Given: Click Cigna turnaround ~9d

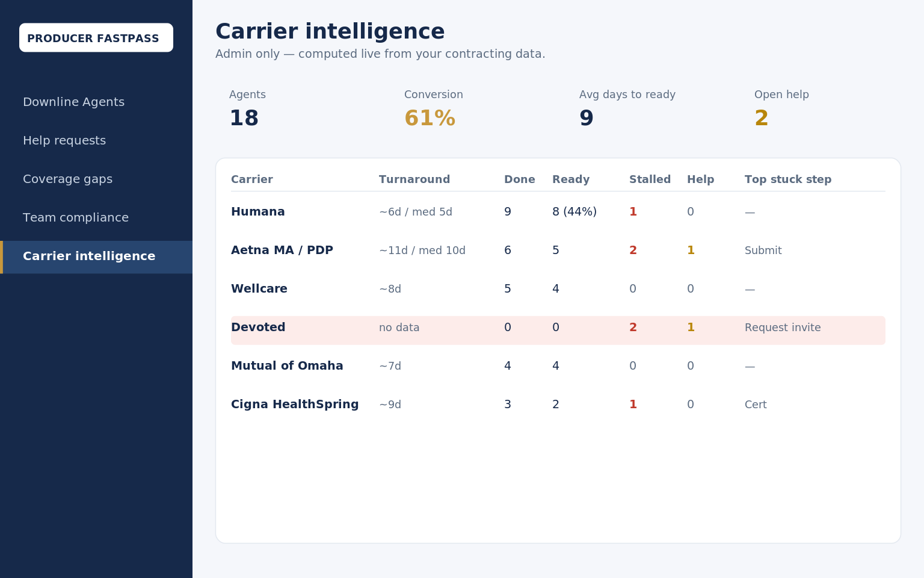Looking at the screenshot, I should tap(390, 405).
